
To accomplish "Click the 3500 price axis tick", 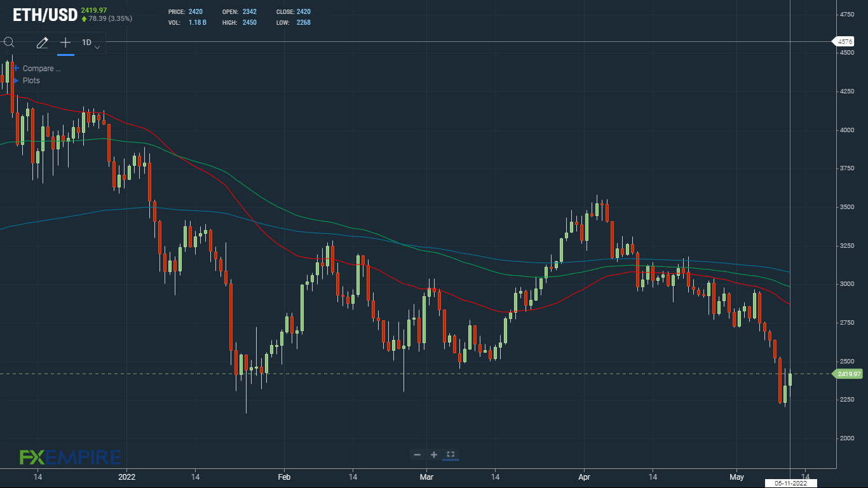I will tap(847, 207).
